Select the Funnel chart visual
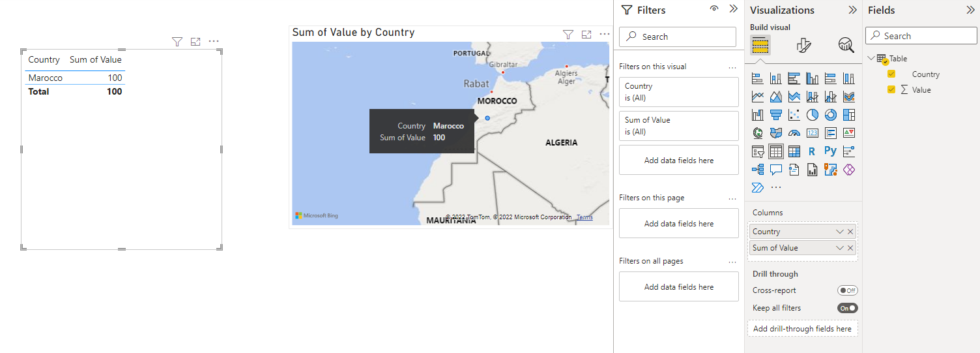The width and height of the screenshot is (980, 353). pyautogui.click(x=775, y=115)
